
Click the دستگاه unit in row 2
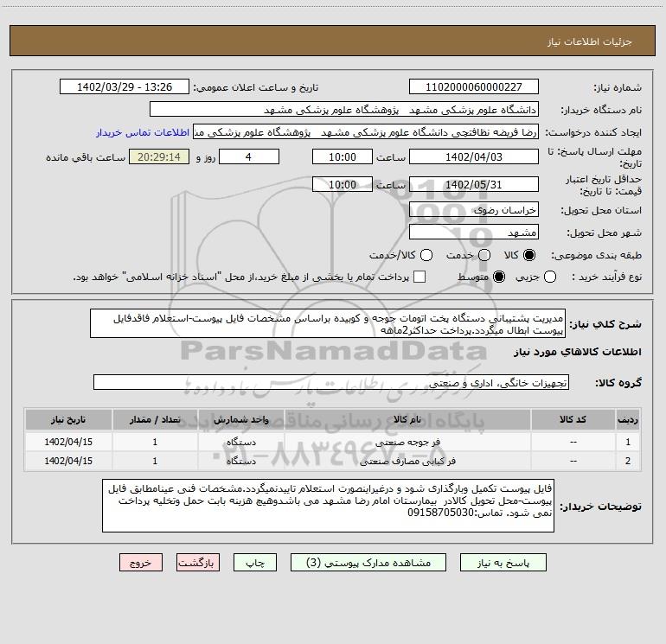tap(240, 461)
